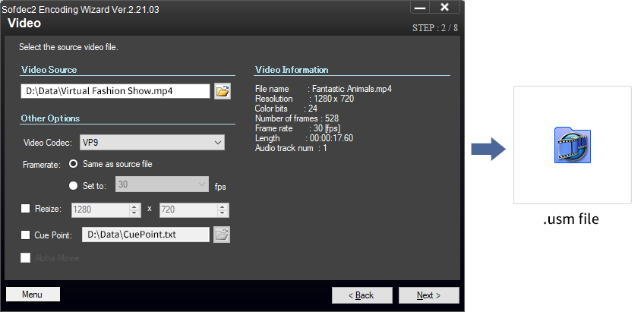644x312 pixels.
Task: Decrease resize width 1280 with down arrow
Action: 134,213
